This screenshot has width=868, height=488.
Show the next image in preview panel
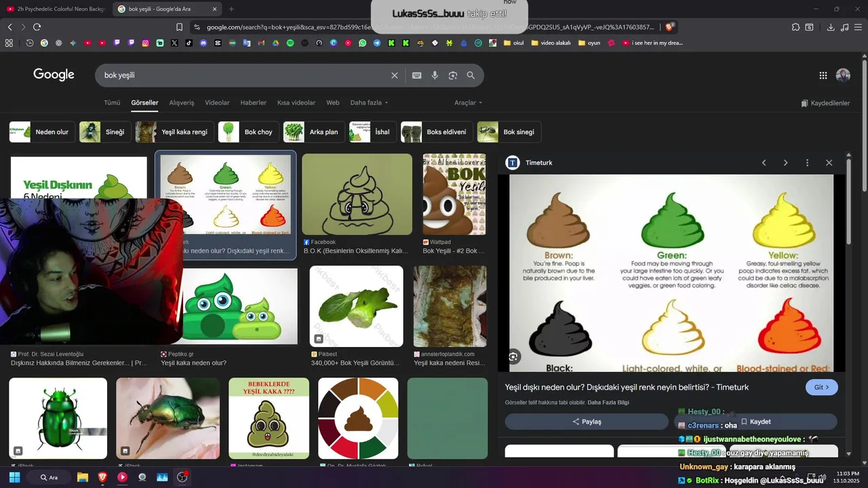[785, 163]
